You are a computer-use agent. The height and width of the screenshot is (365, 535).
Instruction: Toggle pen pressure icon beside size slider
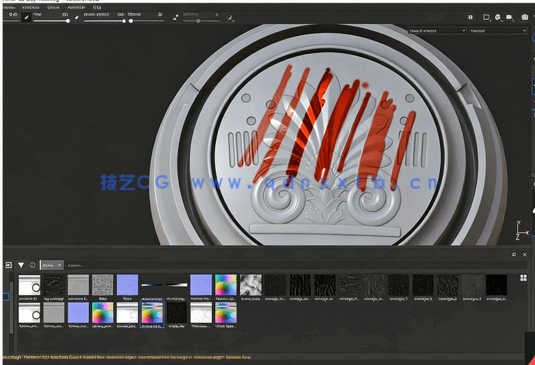(77, 17)
